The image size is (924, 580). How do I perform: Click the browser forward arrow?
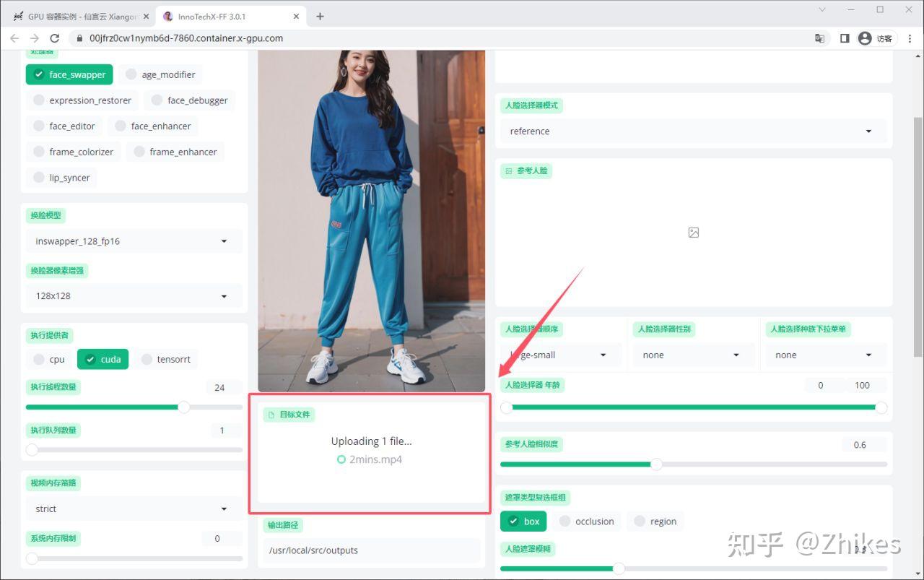point(35,38)
